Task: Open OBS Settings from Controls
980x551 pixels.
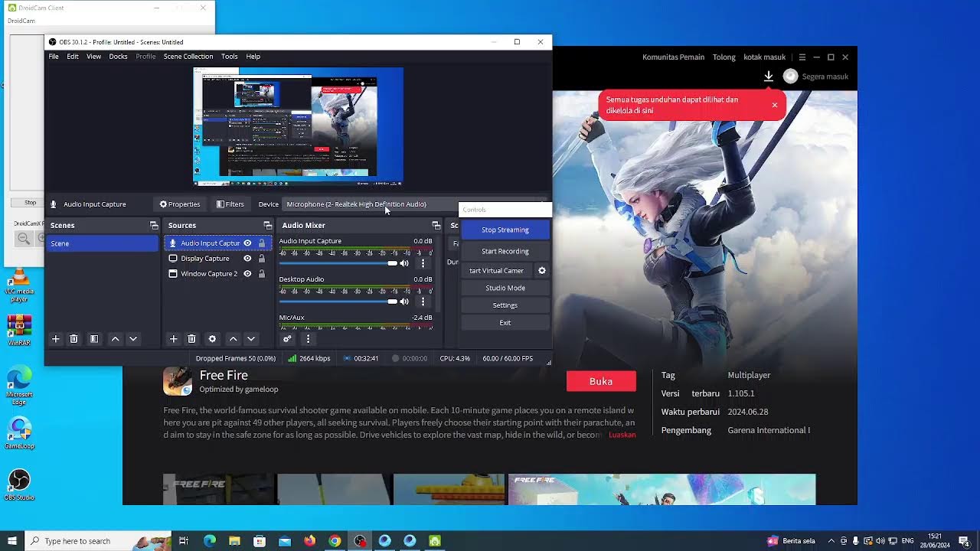Action: [x=505, y=305]
